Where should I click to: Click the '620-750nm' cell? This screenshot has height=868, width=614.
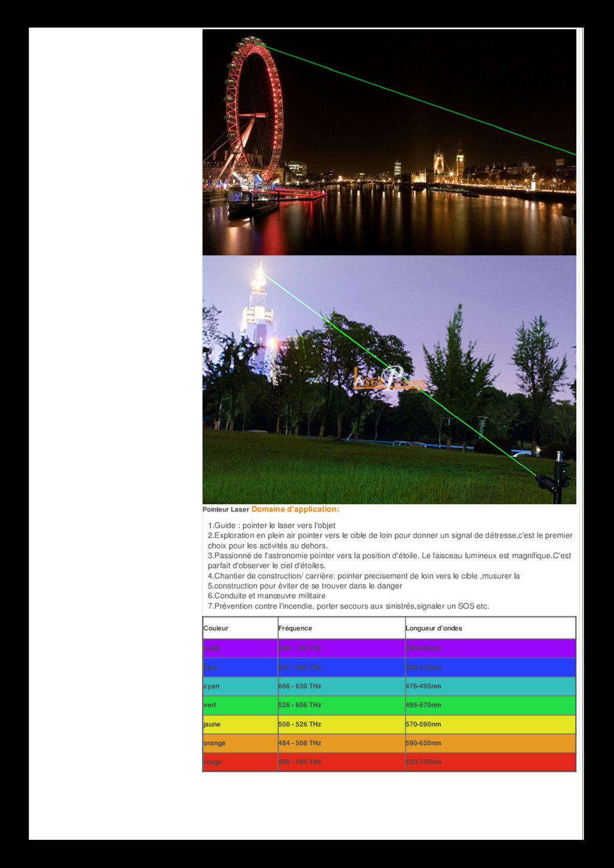(x=490, y=762)
